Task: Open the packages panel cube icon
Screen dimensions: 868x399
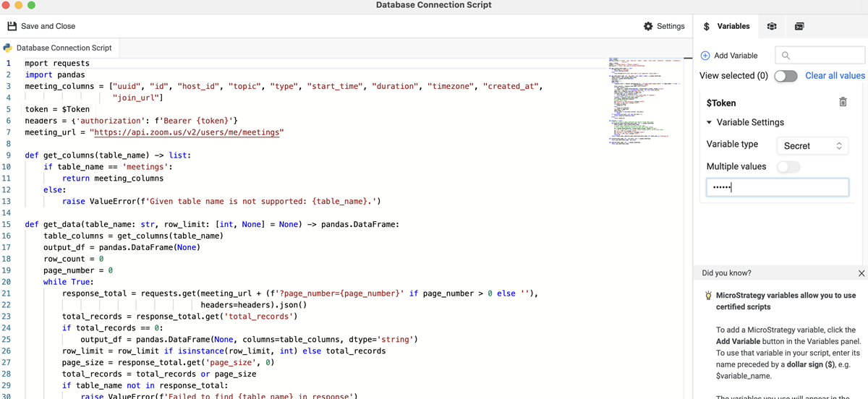Action: pyautogui.click(x=772, y=26)
